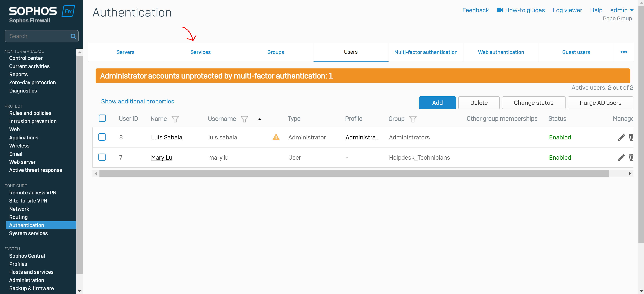This screenshot has height=294, width=644.
Task: Select the Users tab
Action: click(351, 52)
